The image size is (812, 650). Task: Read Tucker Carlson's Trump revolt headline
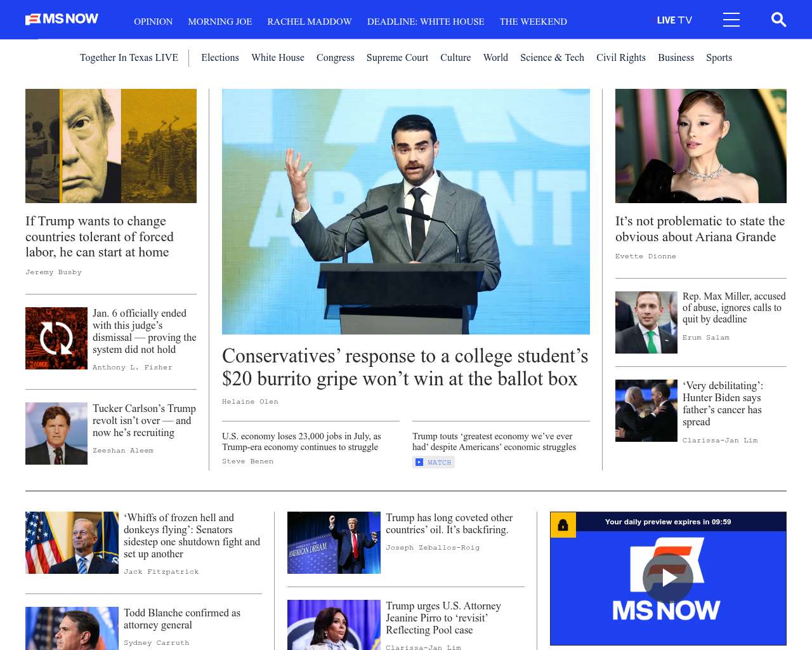click(144, 421)
